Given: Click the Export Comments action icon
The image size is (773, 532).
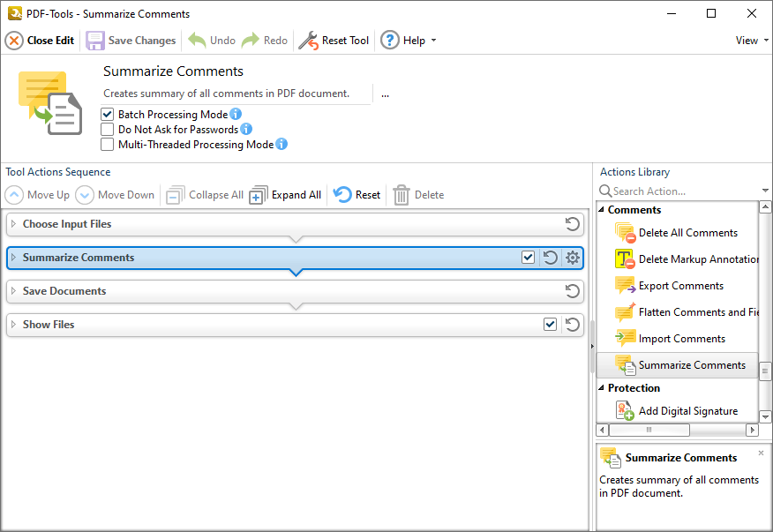Looking at the screenshot, I should click(x=625, y=286).
